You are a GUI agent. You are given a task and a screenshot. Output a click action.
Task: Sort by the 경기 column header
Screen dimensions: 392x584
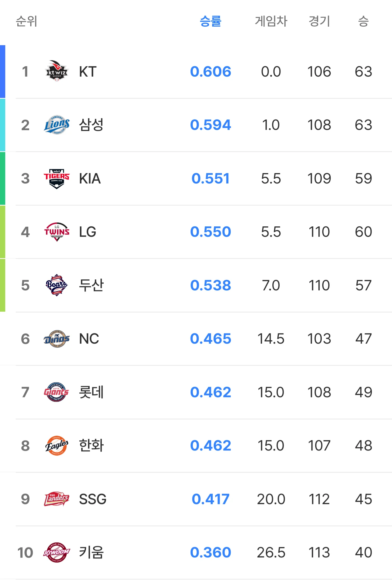click(319, 21)
